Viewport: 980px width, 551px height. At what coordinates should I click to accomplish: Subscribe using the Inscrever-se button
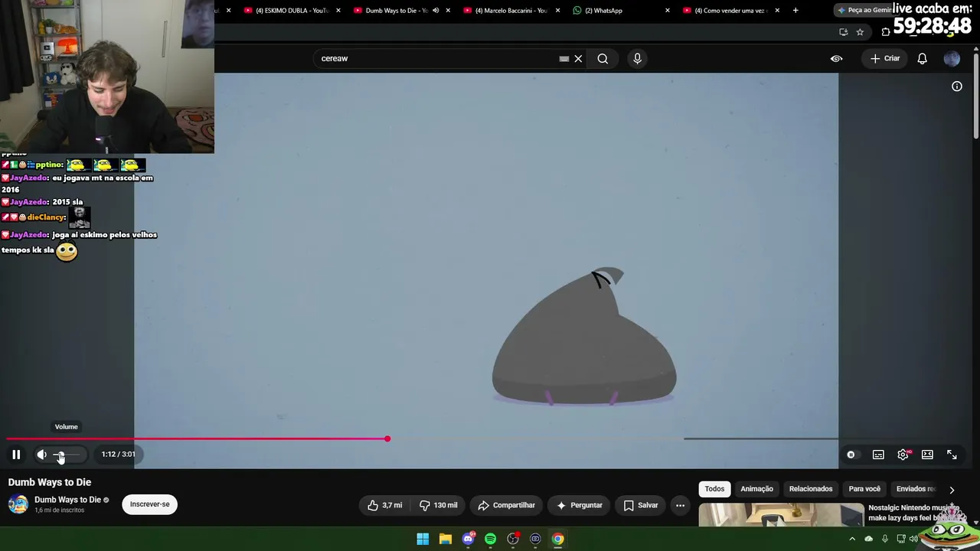pyautogui.click(x=149, y=504)
